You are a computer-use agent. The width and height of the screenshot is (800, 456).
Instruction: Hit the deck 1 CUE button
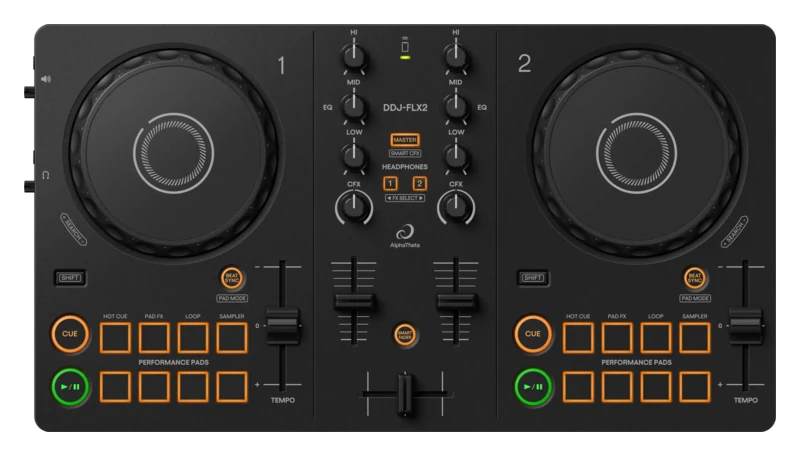tap(70, 334)
